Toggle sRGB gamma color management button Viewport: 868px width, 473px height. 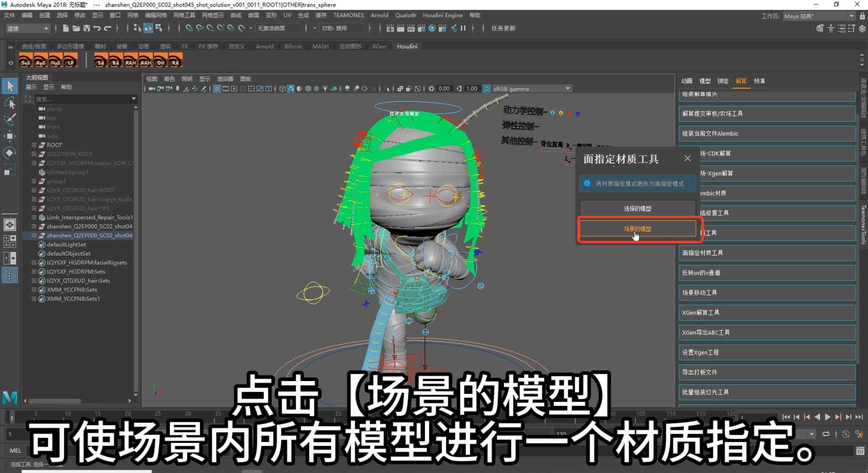pyautogui.click(x=486, y=89)
